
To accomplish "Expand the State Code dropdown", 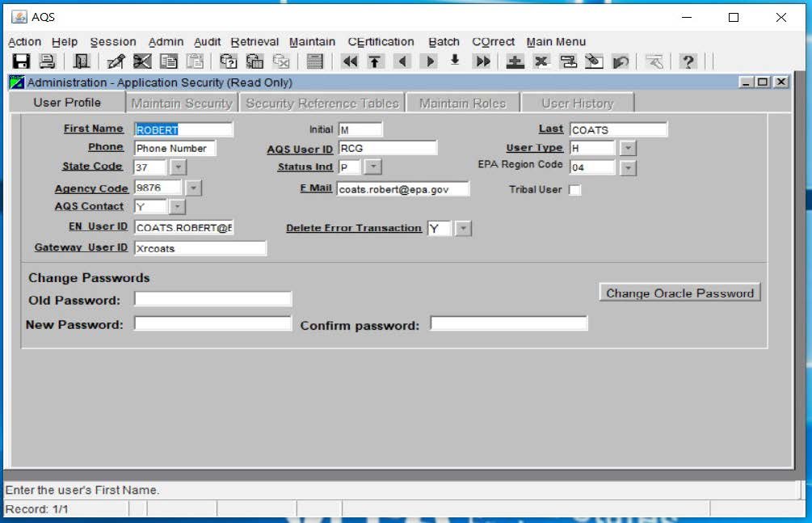I will [178, 167].
